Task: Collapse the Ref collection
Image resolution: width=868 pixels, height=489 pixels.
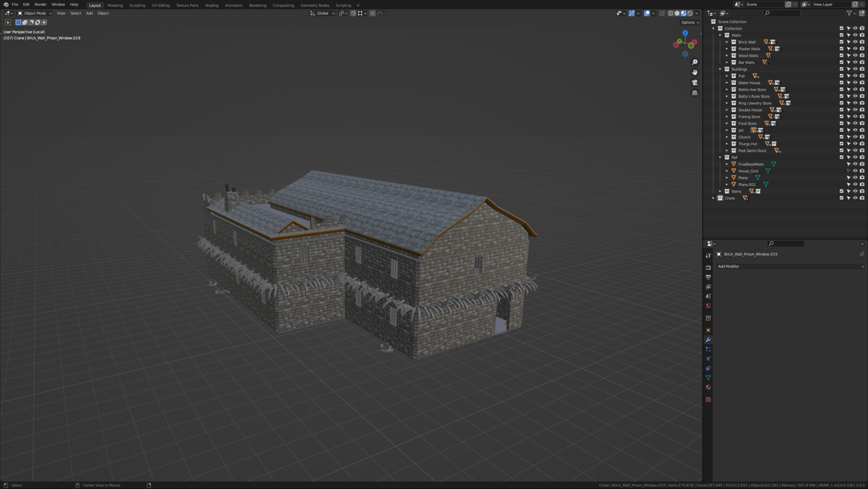Action: [720, 157]
